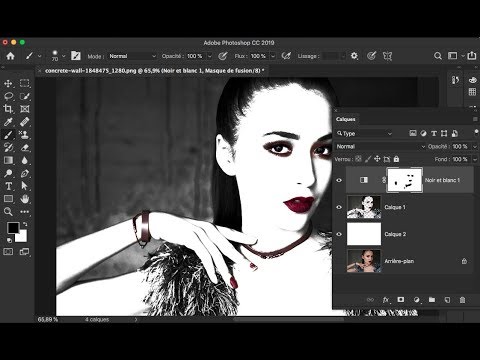Toggle symmetry paint butterfly icon
This screenshot has height=360, width=480.
point(387,56)
